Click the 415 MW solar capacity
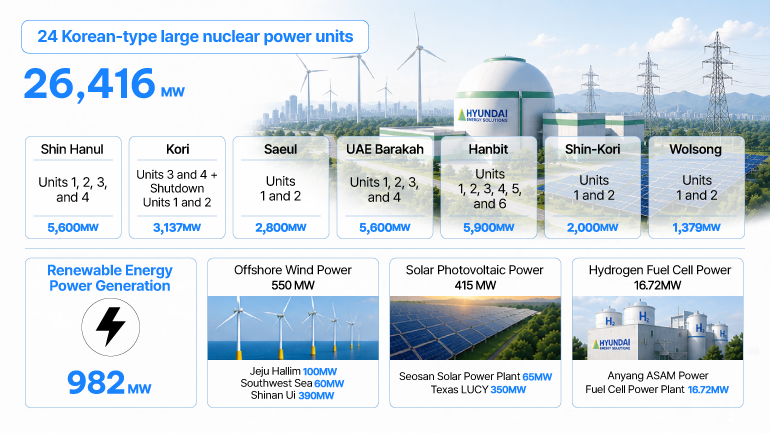Screen dimensions: 770x433 475,285
